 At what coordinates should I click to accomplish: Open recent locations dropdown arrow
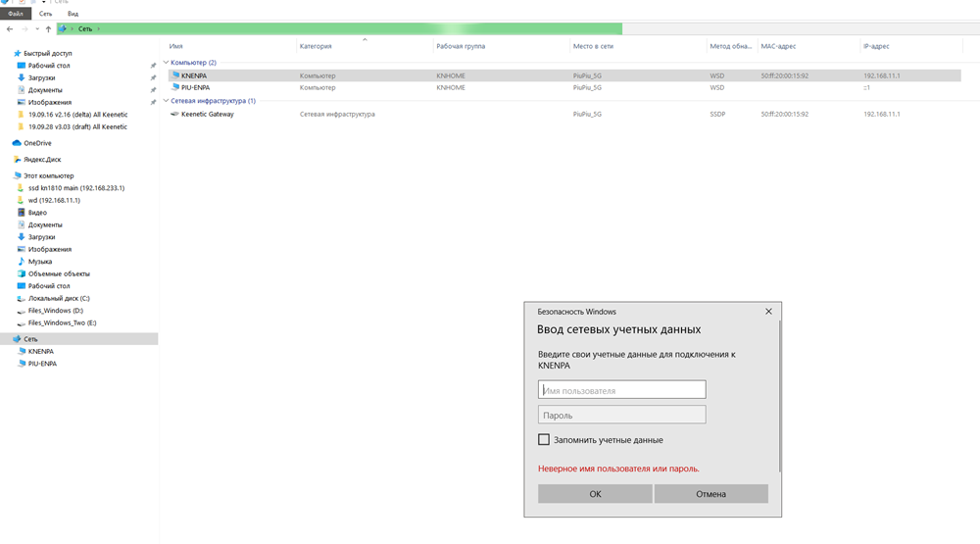37,28
